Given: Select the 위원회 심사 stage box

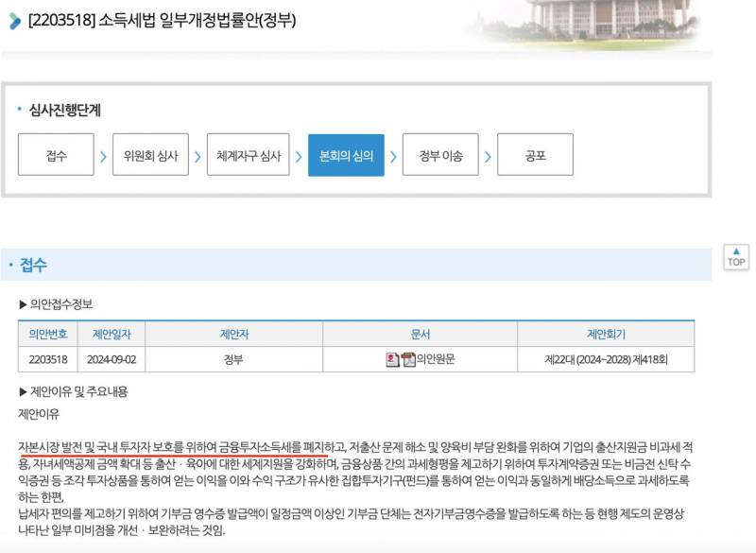Looking at the screenshot, I should [x=150, y=155].
